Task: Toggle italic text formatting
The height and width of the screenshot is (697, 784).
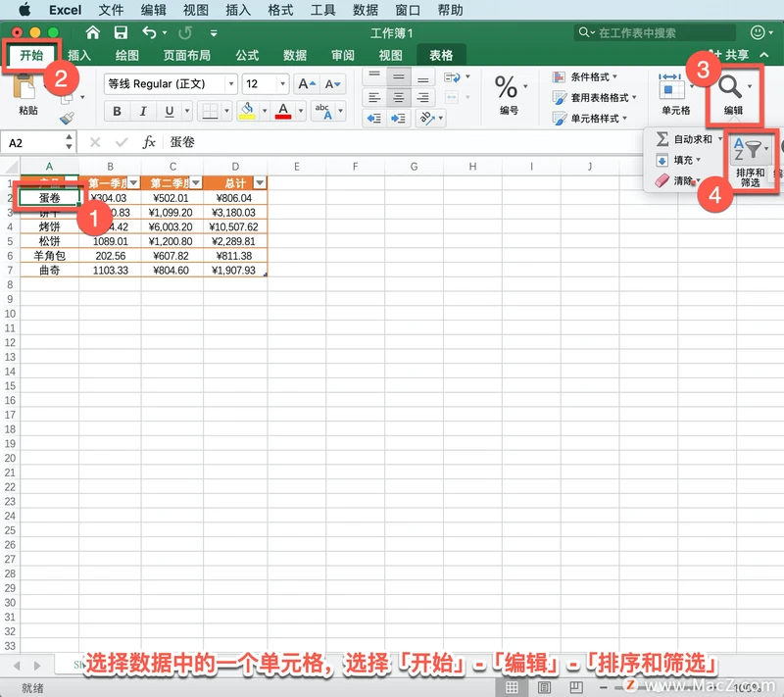Action: pos(144,111)
